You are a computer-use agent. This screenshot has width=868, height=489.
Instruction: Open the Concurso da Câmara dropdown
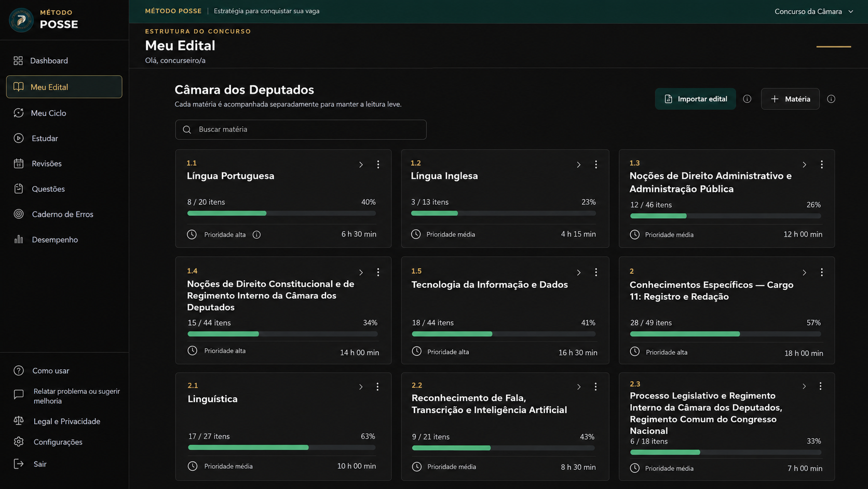(x=813, y=11)
